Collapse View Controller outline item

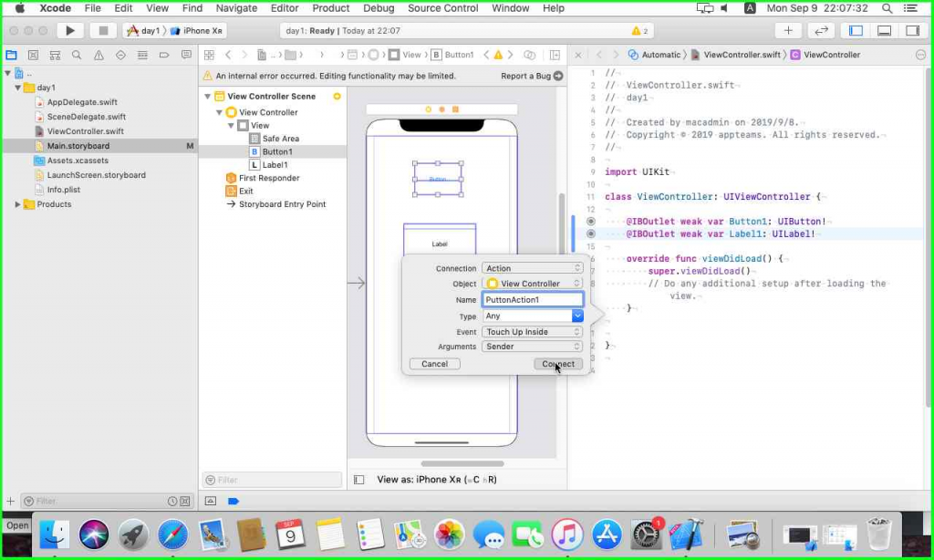click(x=219, y=112)
